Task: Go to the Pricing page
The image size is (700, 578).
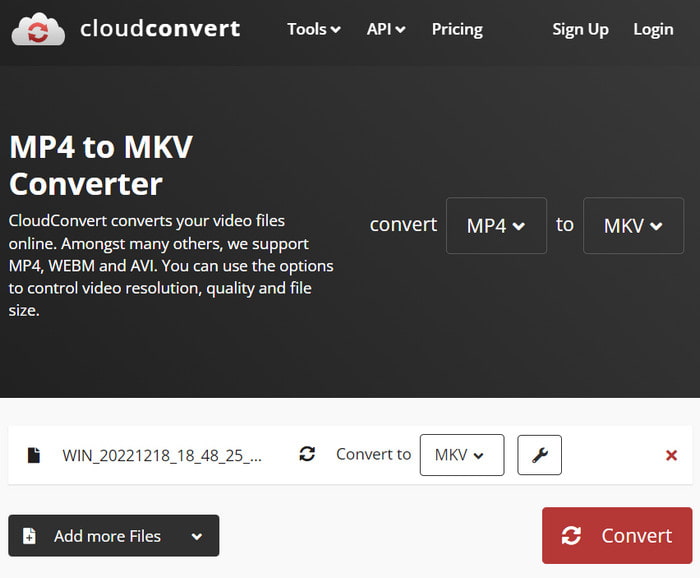Action: [457, 29]
